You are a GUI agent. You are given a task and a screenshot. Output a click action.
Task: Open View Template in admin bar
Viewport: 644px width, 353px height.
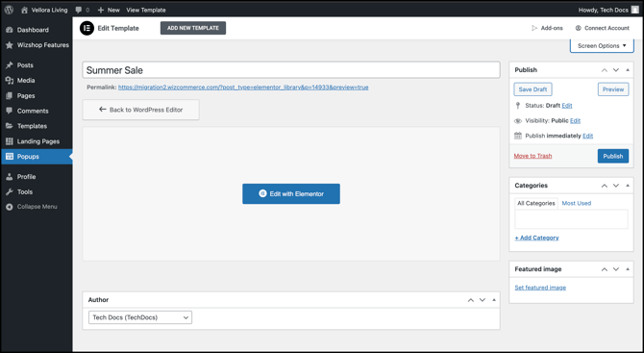(x=146, y=10)
